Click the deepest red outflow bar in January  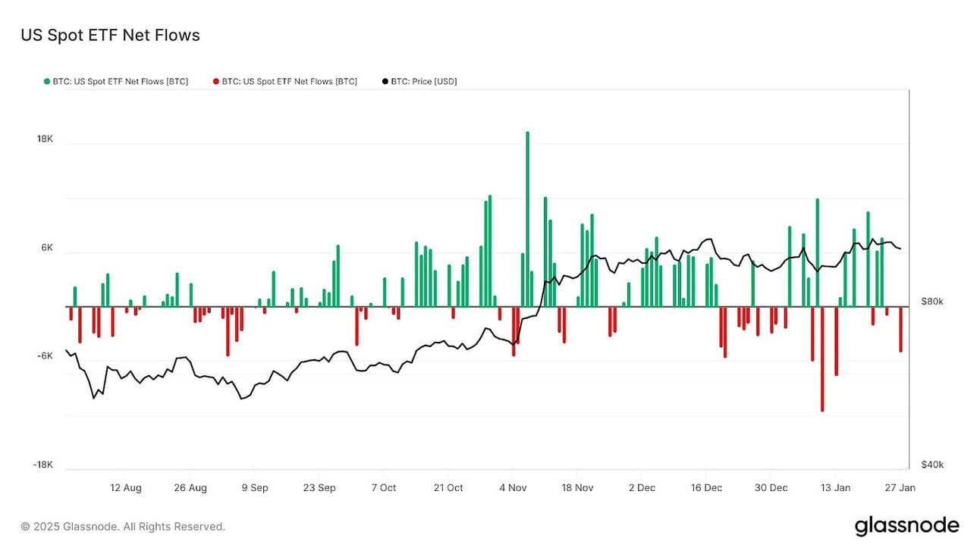(822, 359)
